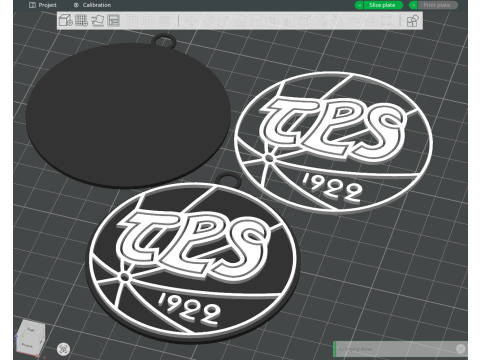Expand the Slice plate dropdown arrow

359,5
